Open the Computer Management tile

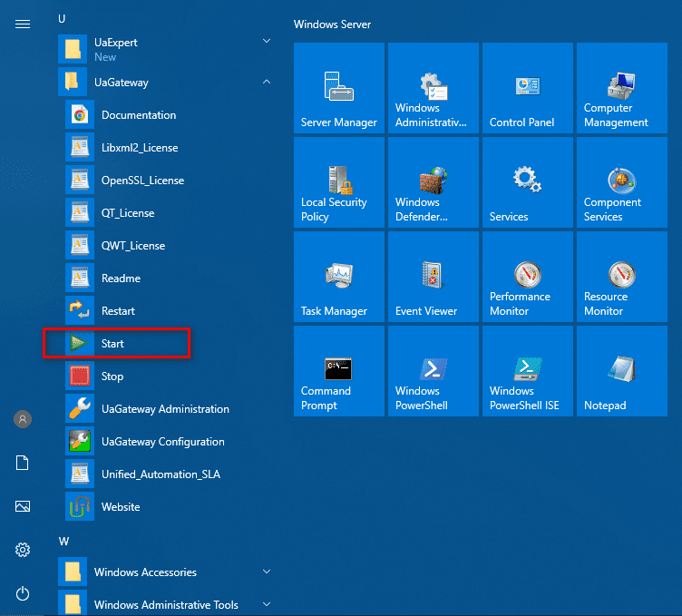coord(622,88)
